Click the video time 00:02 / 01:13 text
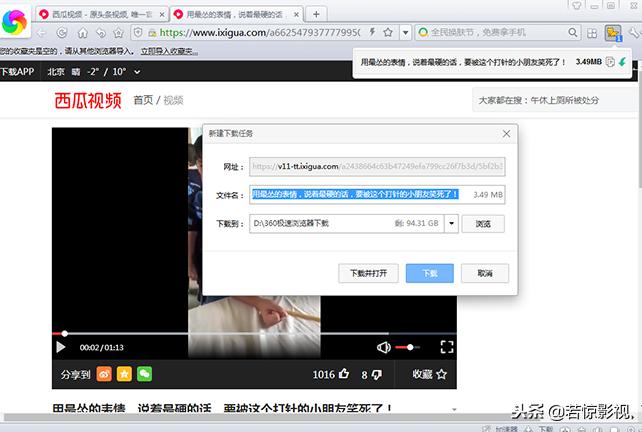Screen dimensions: 642x432 point(102,348)
